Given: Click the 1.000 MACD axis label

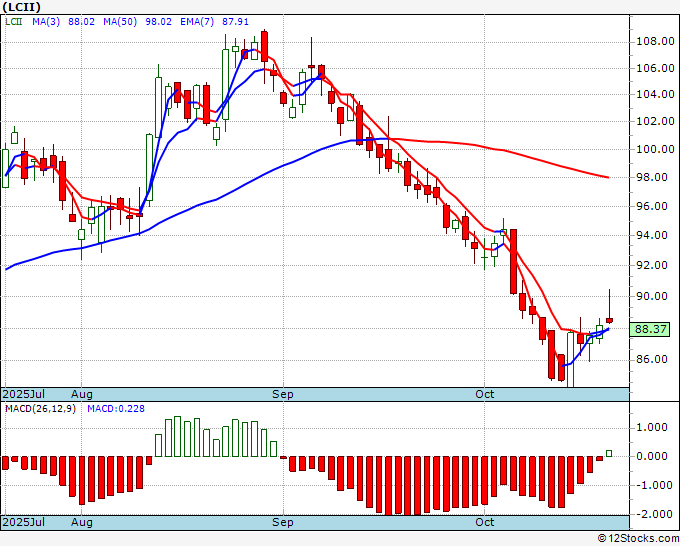Looking at the screenshot, I should 652,428.
